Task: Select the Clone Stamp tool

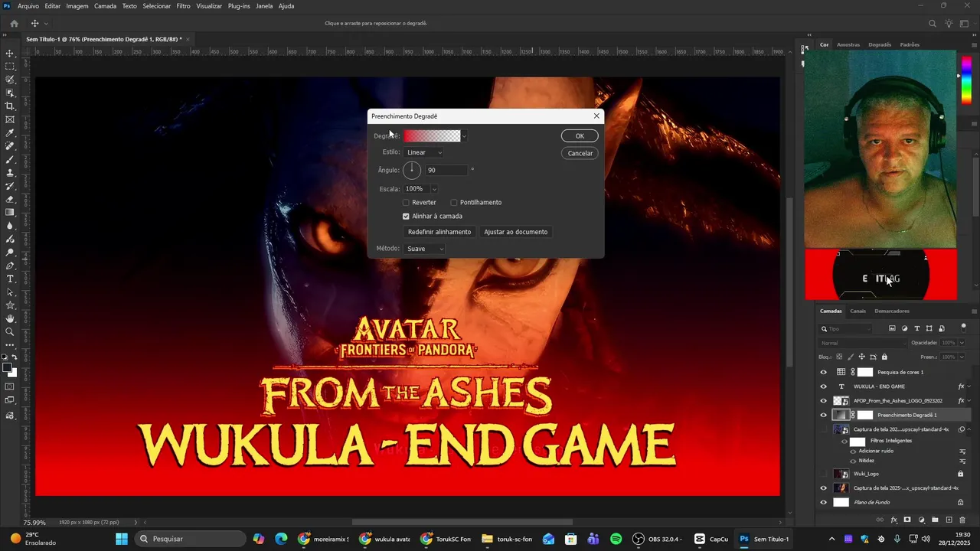Action: (10, 173)
